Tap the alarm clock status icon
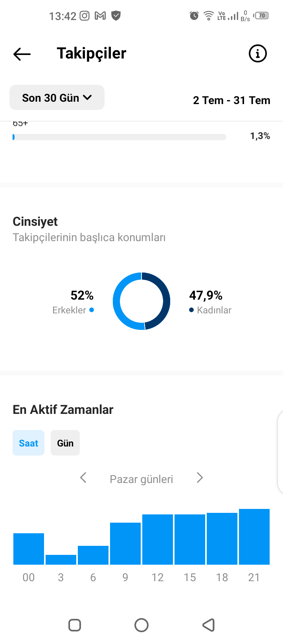The width and height of the screenshot is (283, 644). (194, 16)
